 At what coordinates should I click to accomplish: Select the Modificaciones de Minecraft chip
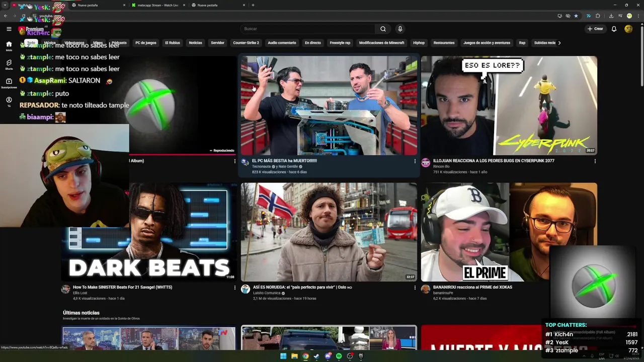(381, 43)
